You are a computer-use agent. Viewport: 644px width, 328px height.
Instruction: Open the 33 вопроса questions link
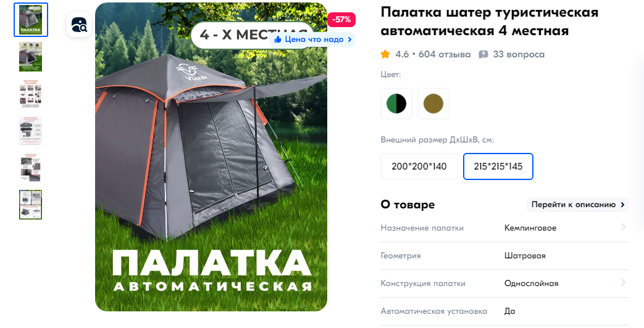[519, 54]
